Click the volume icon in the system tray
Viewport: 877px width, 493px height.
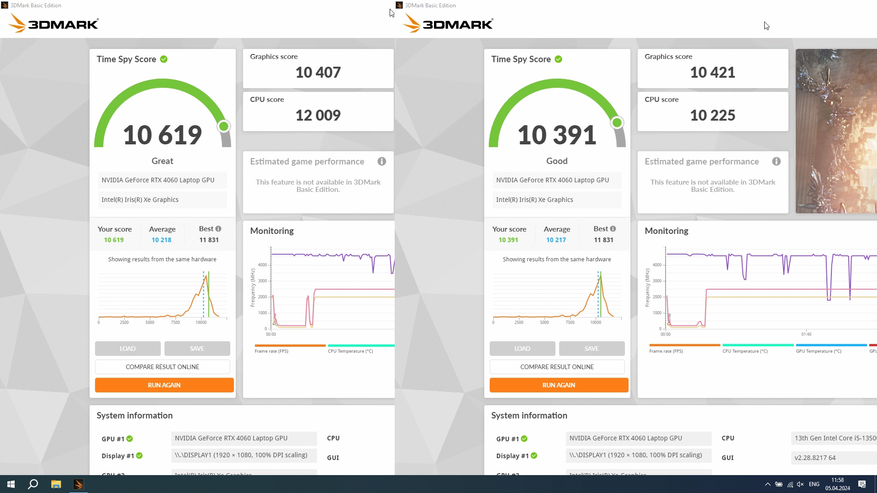800,485
